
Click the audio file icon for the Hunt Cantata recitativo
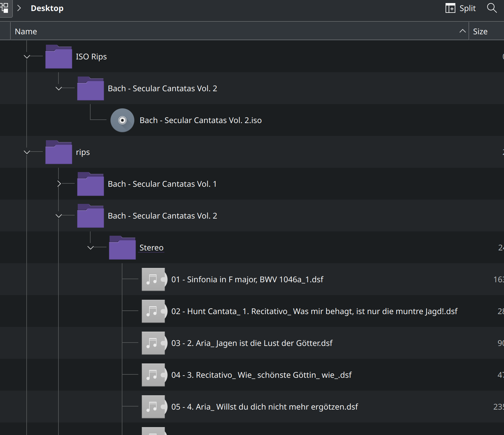[x=154, y=311]
